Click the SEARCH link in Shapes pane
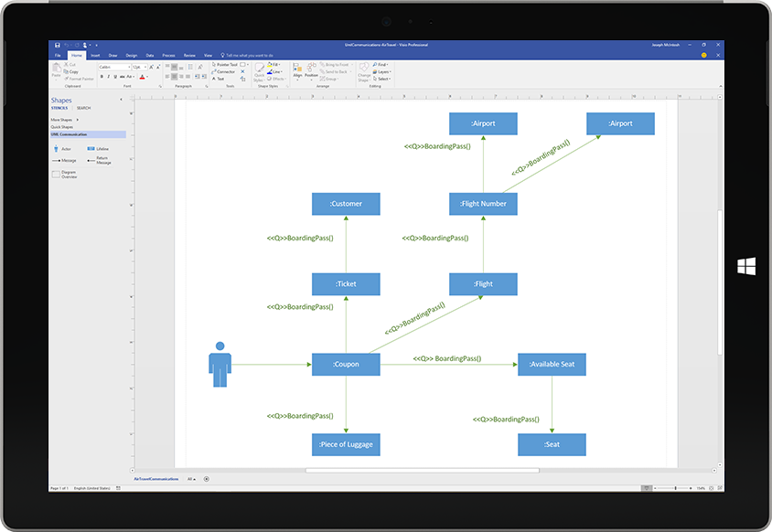 pyautogui.click(x=83, y=108)
